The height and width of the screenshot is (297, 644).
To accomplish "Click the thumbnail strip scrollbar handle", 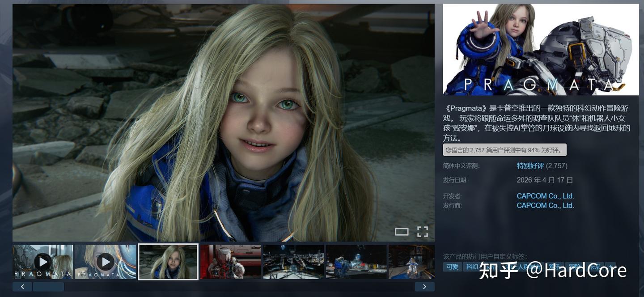I will pyautogui.click(x=48, y=287).
